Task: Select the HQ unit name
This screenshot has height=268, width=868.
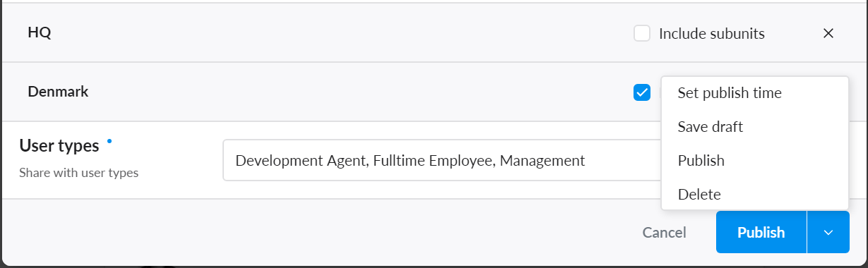Action: pyautogui.click(x=40, y=32)
